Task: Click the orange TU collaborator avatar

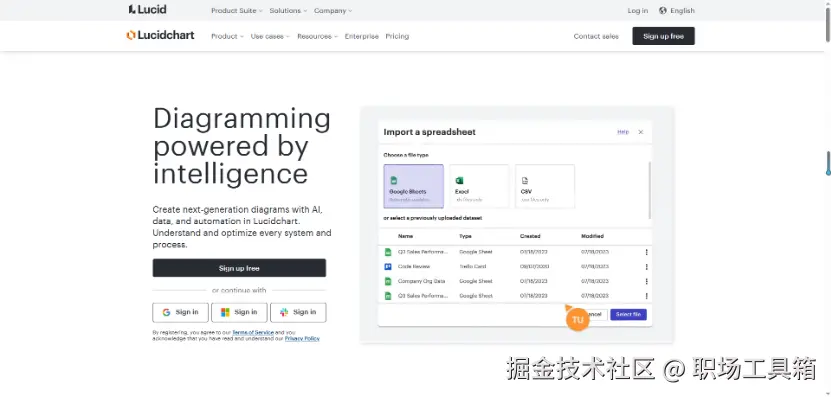Action: click(x=577, y=320)
